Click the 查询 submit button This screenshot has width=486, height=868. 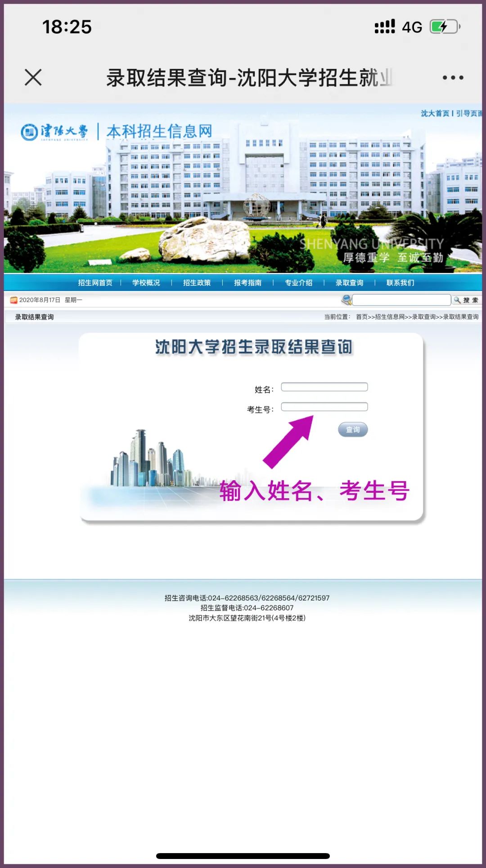[x=353, y=430]
